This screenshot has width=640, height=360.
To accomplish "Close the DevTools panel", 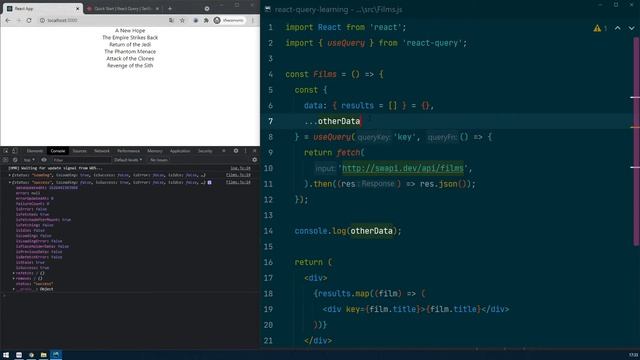I will tap(254, 151).
